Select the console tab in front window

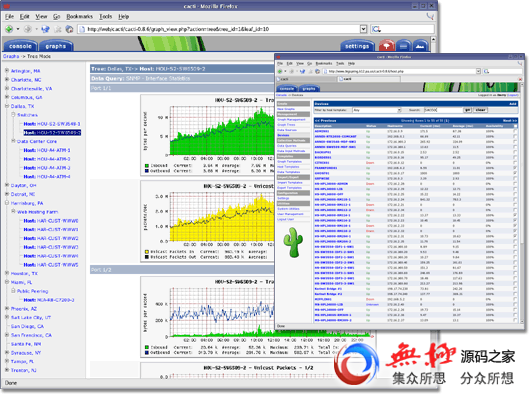pos(287,89)
